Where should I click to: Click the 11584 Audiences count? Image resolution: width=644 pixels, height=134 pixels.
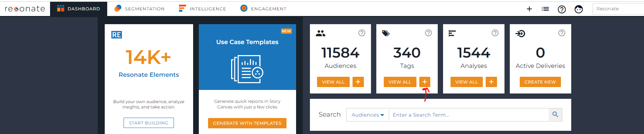click(340, 53)
